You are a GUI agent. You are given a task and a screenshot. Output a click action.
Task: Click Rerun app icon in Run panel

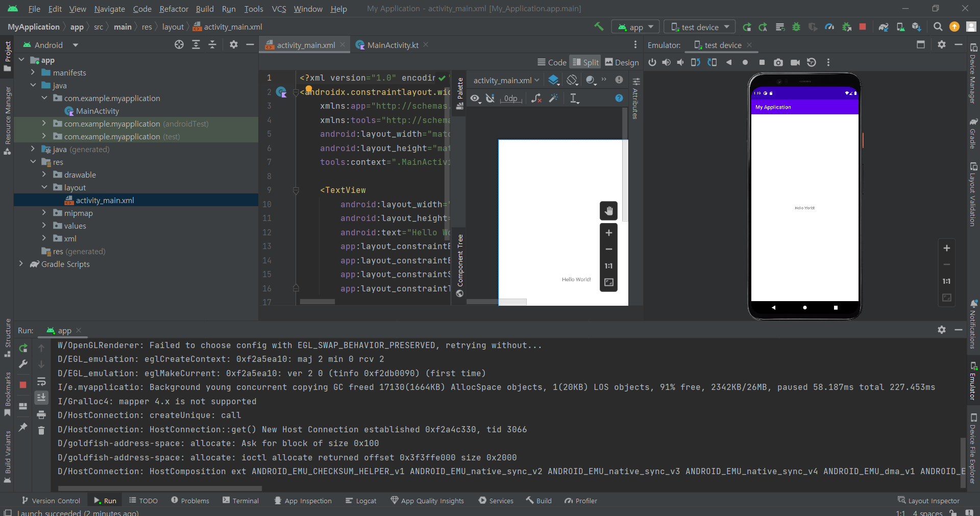tap(23, 348)
